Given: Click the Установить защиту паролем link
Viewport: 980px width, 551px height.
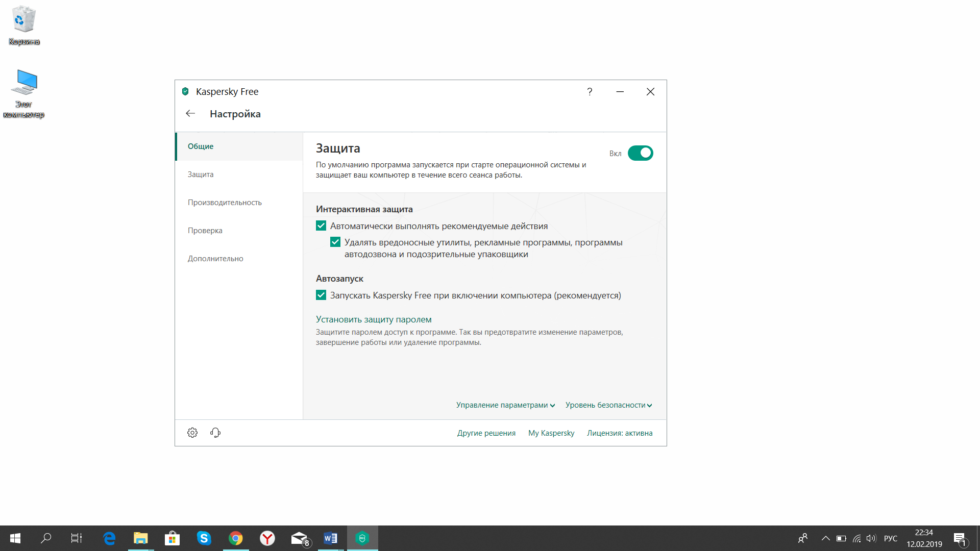Looking at the screenshot, I should (374, 319).
